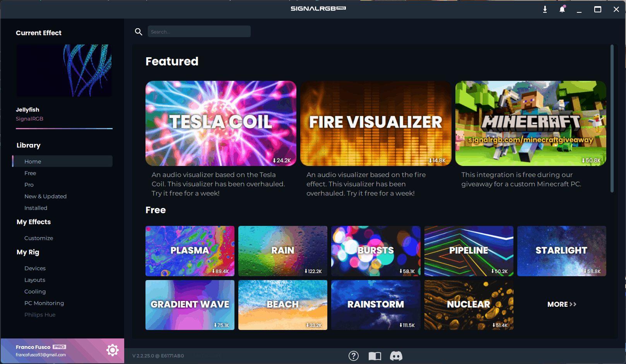The height and width of the screenshot is (364, 626).
Task: Open the settings gear icon
Action: 113,350
